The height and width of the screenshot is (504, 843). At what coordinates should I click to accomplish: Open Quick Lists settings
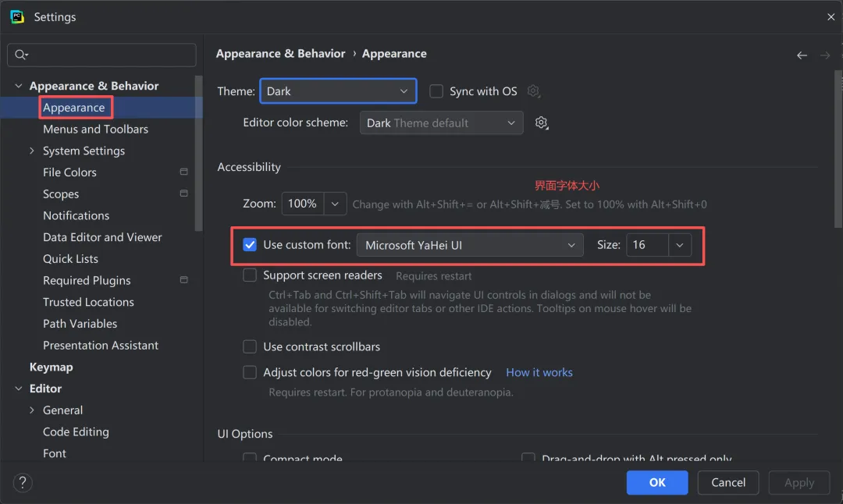(70, 258)
